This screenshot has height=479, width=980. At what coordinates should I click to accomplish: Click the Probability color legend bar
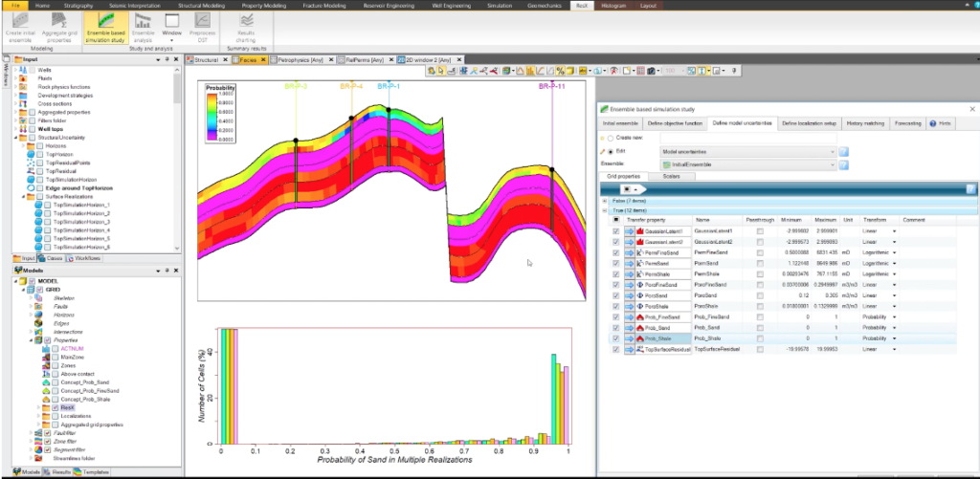click(x=212, y=117)
